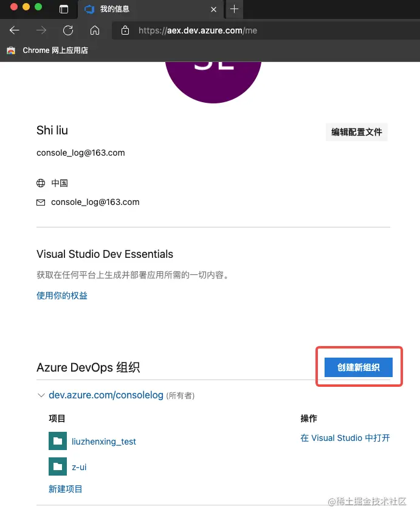Click 在 Visual Studio 中打开 link
This screenshot has height=520, width=420.
click(x=345, y=438)
